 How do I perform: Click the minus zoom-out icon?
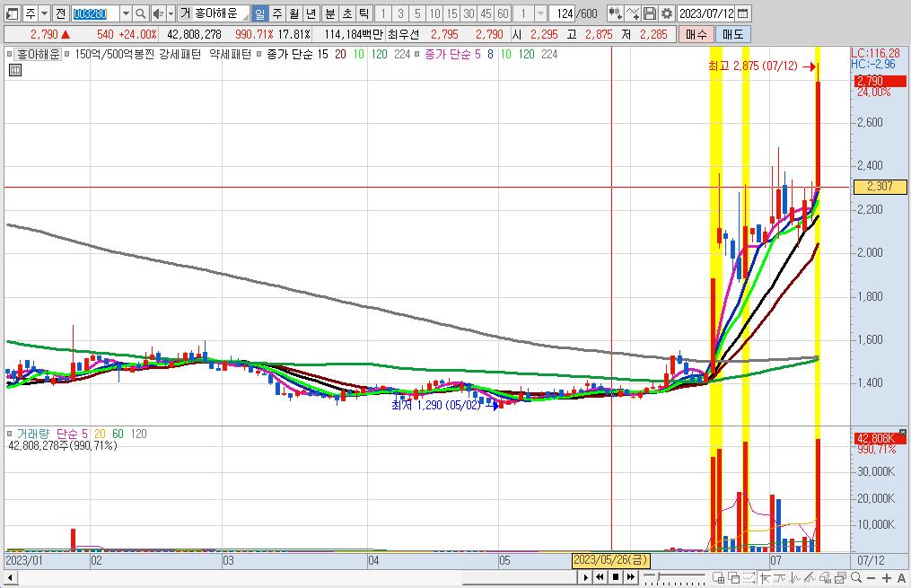click(871, 577)
